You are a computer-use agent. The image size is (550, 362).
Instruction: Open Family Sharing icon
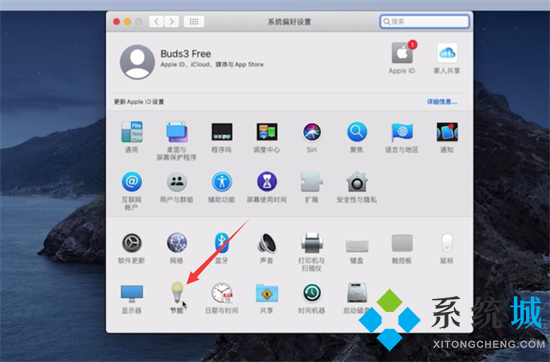[447, 53]
